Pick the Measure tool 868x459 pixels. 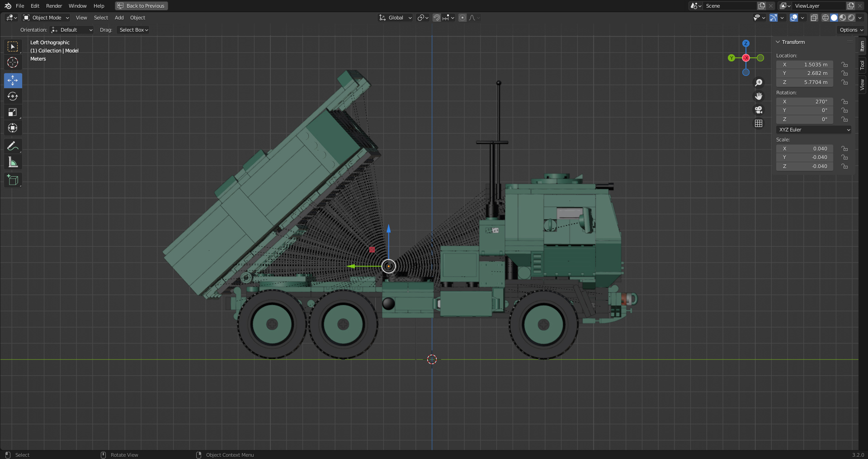tap(13, 162)
